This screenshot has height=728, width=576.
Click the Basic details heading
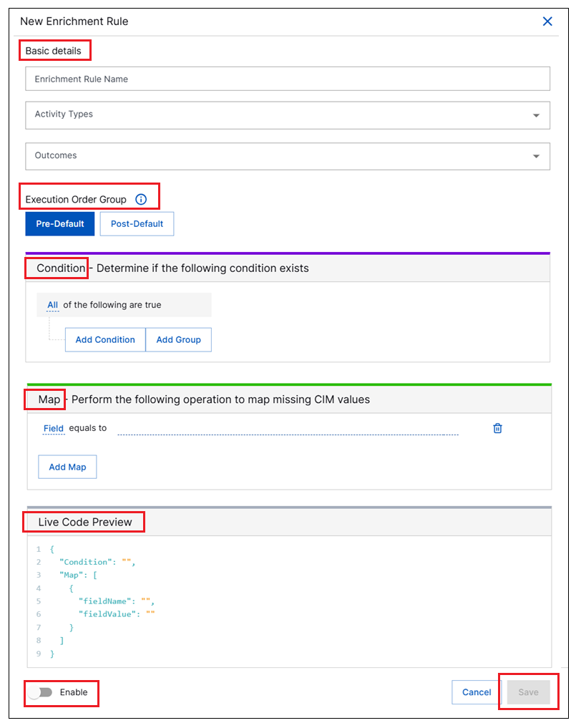(x=54, y=51)
